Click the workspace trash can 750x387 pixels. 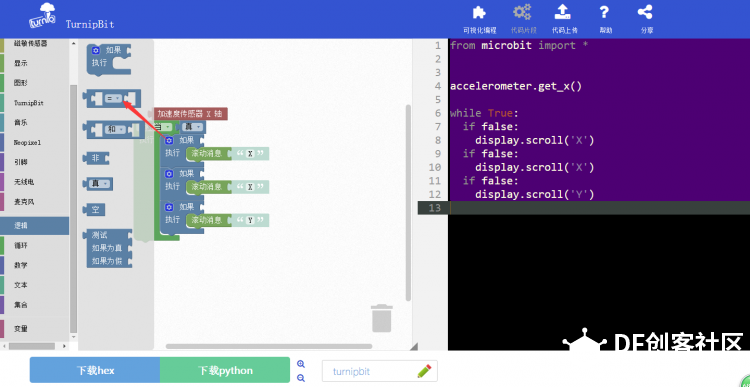(x=382, y=318)
